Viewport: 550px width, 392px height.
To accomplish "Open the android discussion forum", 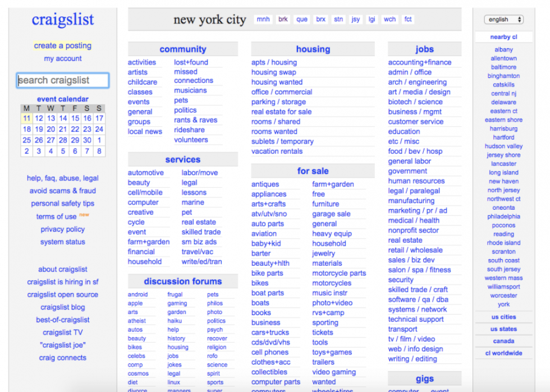I will (x=137, y=294).
